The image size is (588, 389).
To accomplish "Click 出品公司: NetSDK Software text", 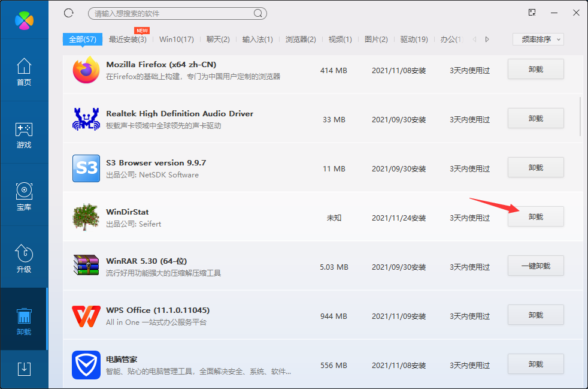I will (152, 175).
